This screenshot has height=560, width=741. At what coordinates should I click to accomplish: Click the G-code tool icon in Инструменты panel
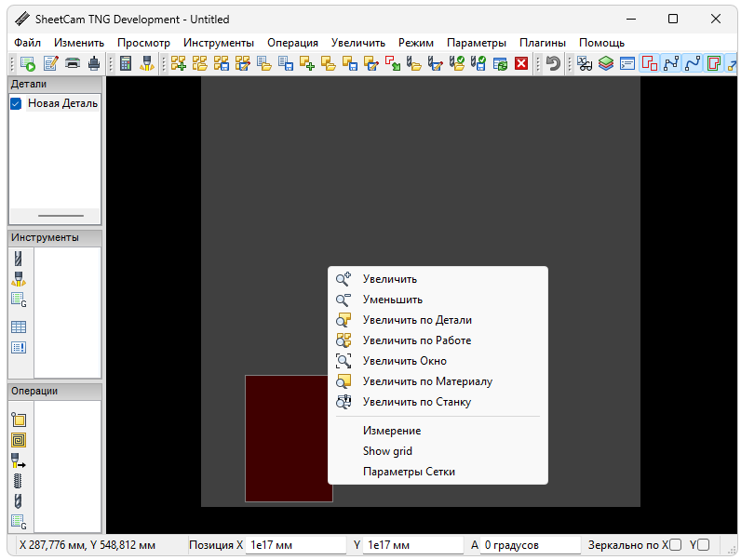[x=19, y=300]
